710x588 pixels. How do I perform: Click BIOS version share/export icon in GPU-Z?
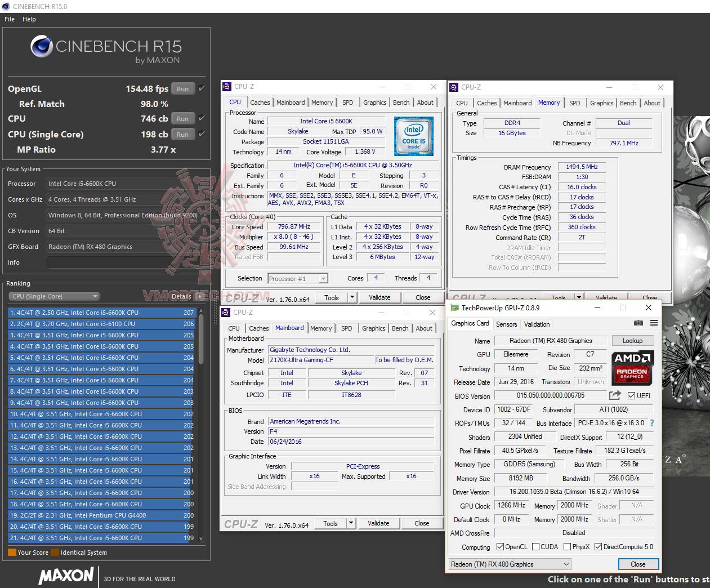click(615, 395)
